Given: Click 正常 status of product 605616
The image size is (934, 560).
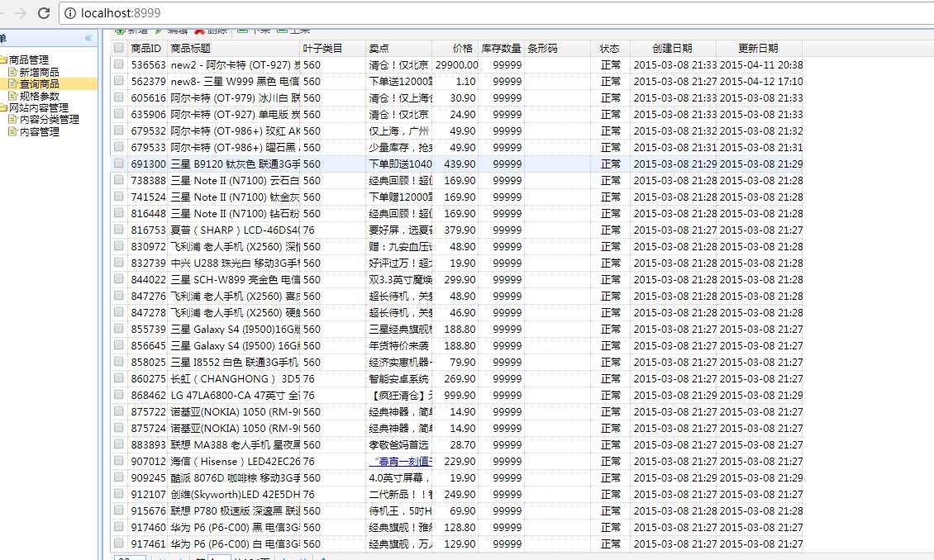Looking at the screenshot, I should pyautogui.click(x=611, y=97).
